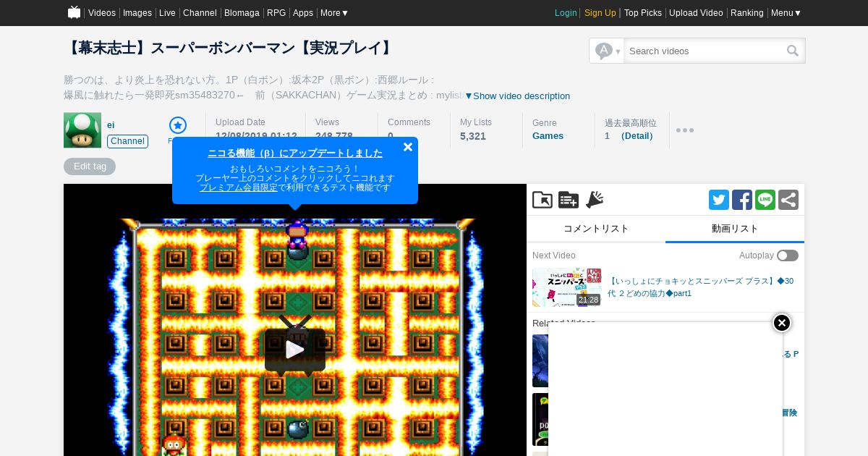The height and width of the screenshot is (456, 868).
Task: Open the Channel menu item
Action: [x=200, y=13]
